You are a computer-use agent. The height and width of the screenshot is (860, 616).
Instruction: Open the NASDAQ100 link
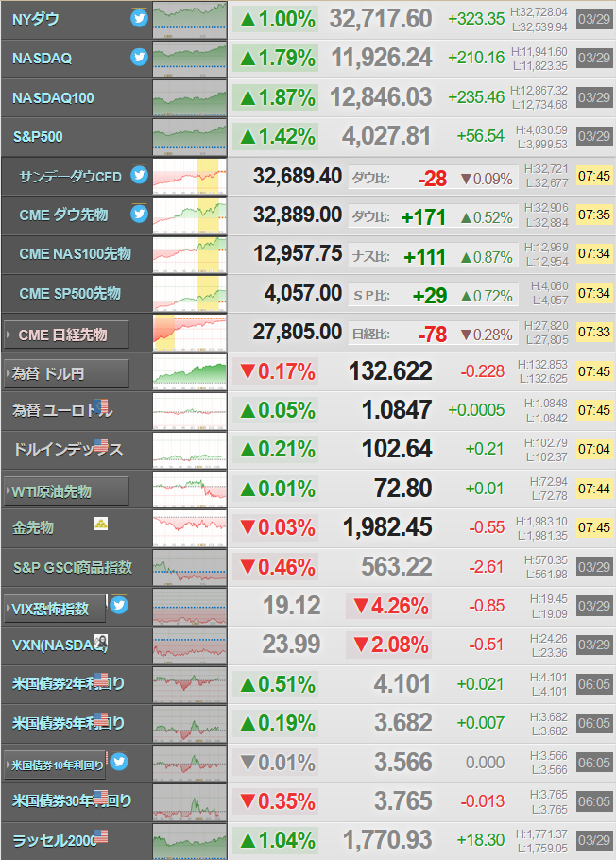click(53, 98)
